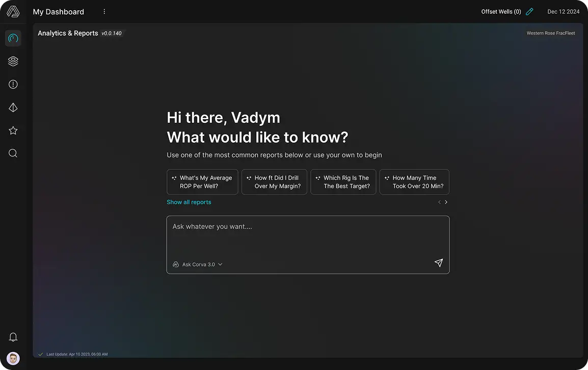The image size is (588, 370).
Task: Open the stacked layers icon in sidebar
Action: 13,61
